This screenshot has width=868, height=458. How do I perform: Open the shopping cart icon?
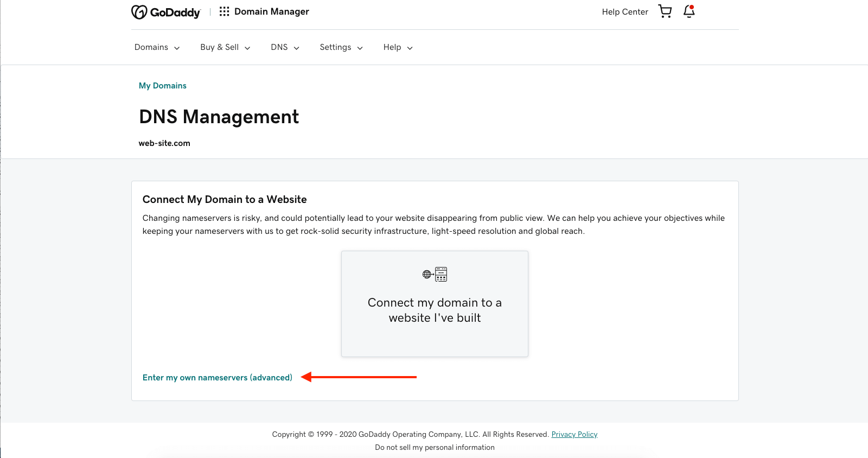click(665, 11)
